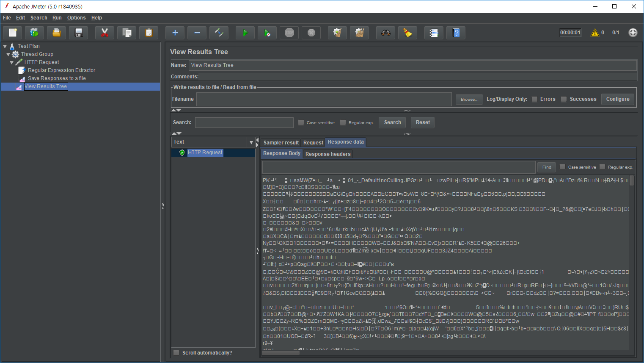Cut selected element with scissors icon
The width and height of the screenshot is (644, 363).
coord(105,33)
